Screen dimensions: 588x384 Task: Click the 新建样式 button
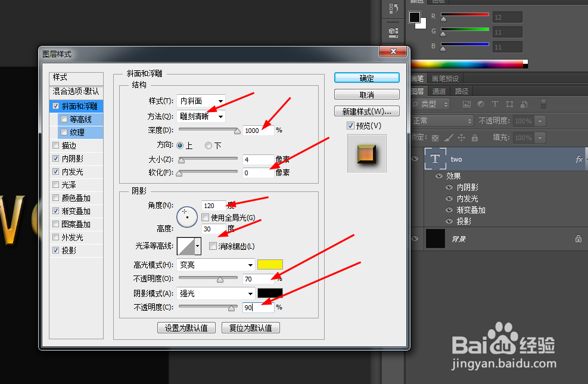coord(366,111)
